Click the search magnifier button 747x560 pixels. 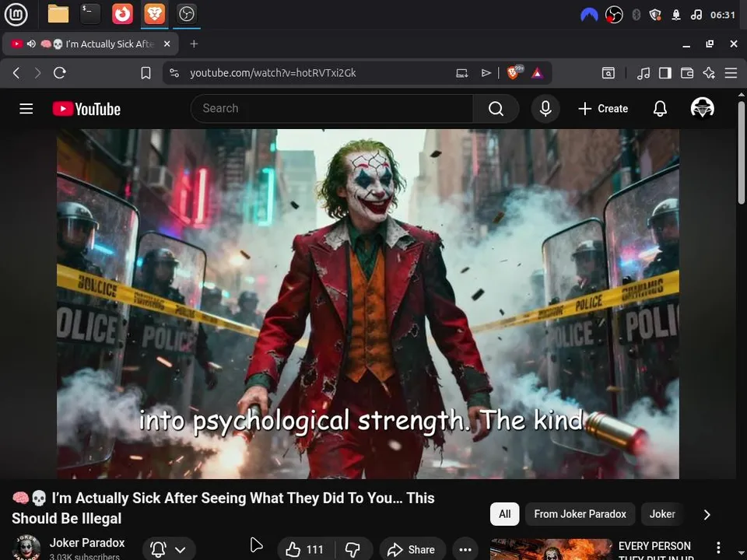pyautogui.click(x=496, y=109)
